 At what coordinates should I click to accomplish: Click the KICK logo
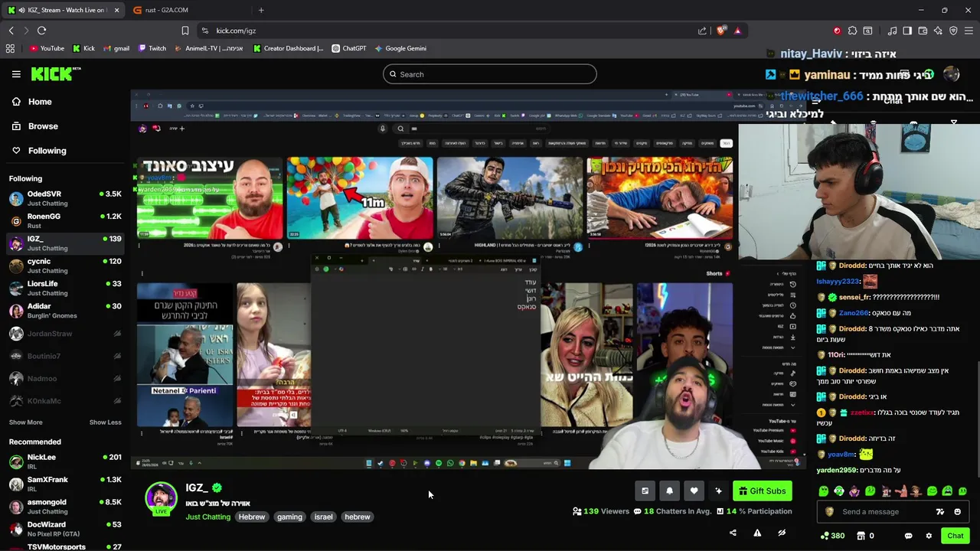[x=55, y=73]
